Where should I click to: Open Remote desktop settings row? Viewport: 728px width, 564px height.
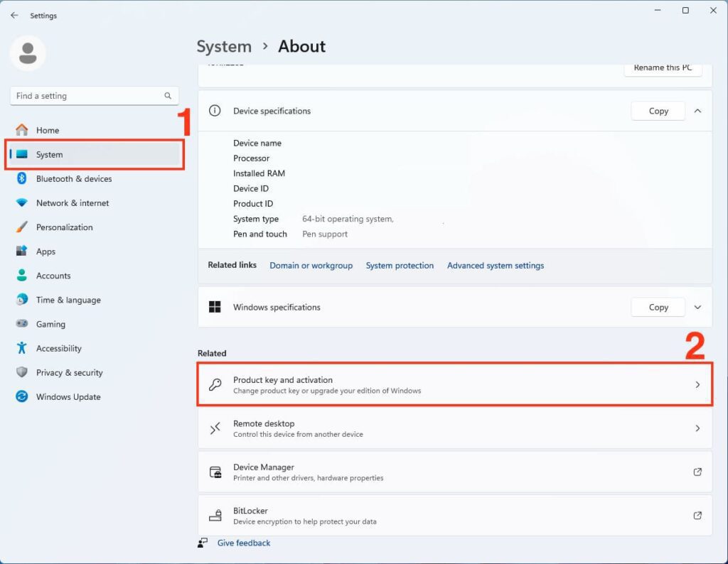[454, 428]
